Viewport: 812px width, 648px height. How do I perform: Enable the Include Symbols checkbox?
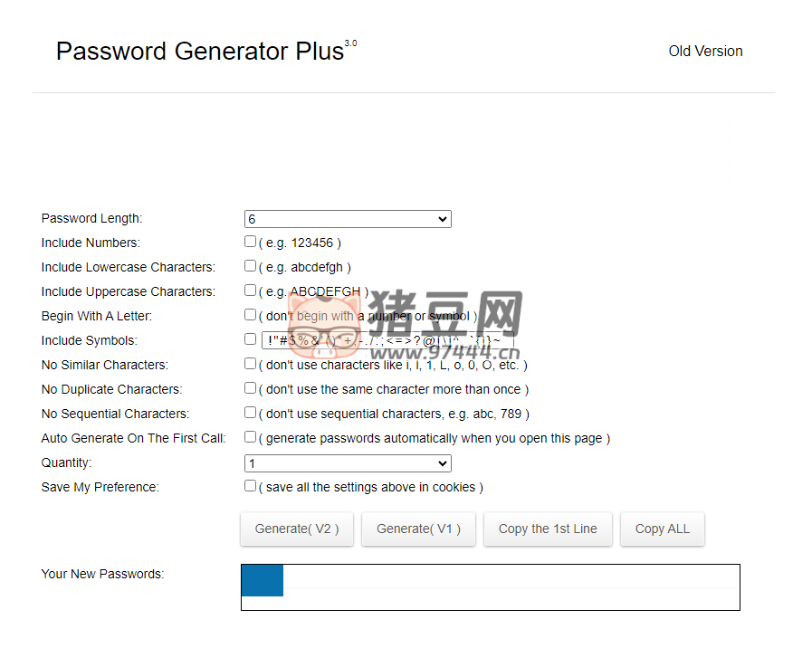click(x=250, y=338)
